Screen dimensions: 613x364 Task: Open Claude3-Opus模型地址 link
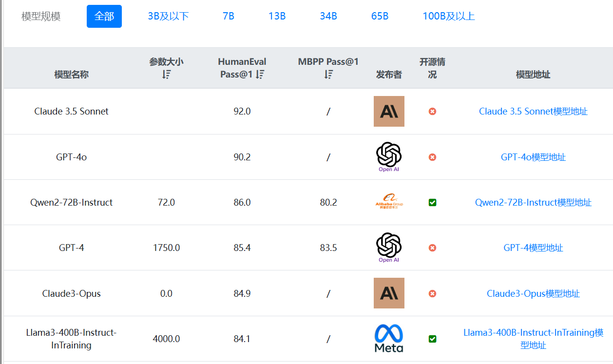533,293
